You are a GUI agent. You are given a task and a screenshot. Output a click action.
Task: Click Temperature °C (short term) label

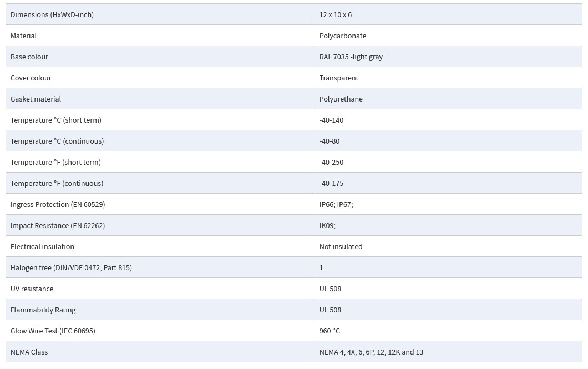[x=56, y=120]
